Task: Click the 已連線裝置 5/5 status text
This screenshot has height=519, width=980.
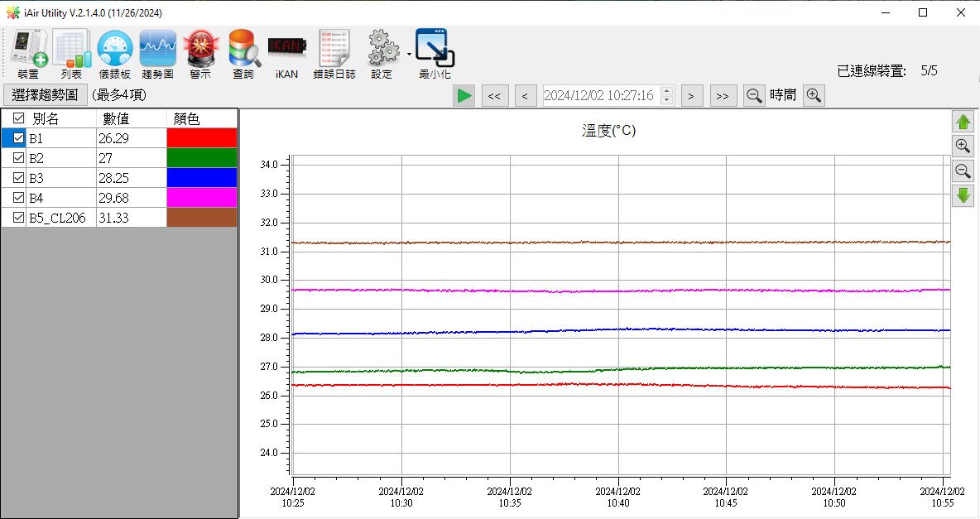Action: 887,70
